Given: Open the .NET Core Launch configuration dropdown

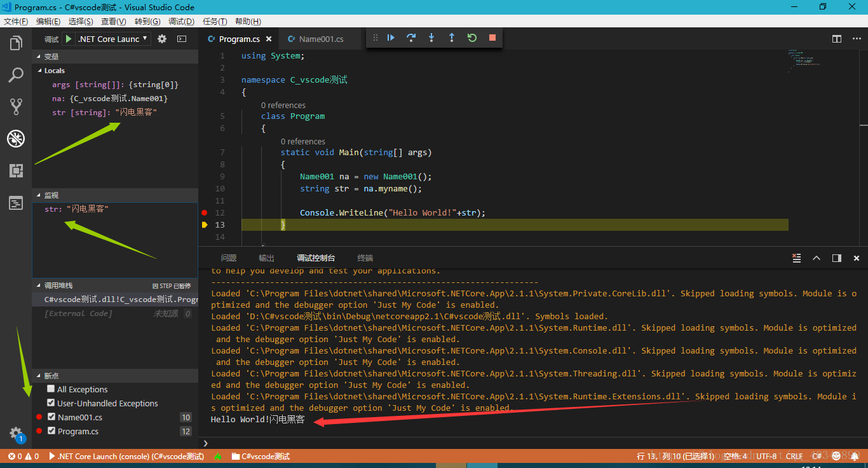Looking at the screenshot, I should (x=113, y=39).
